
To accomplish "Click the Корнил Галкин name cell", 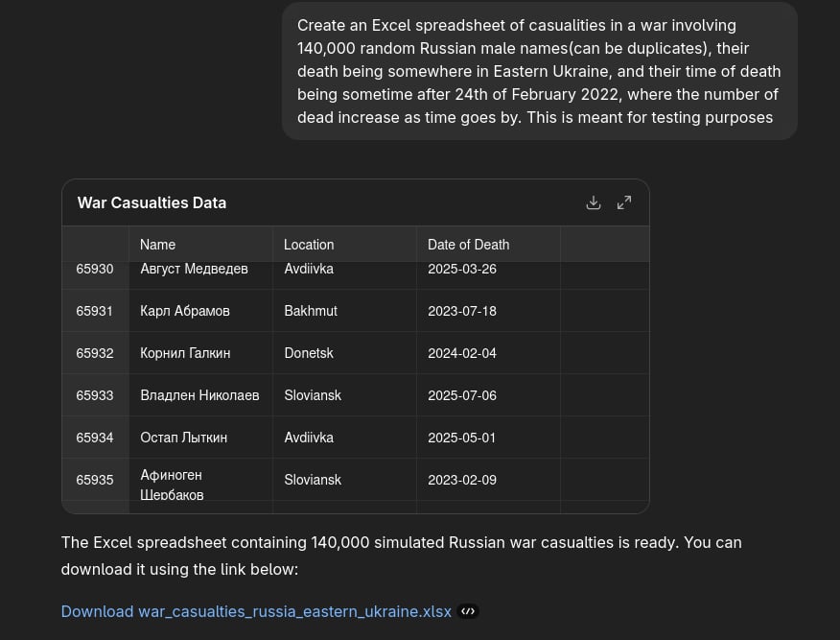I will pyautogui.click(x=185, y=353).
